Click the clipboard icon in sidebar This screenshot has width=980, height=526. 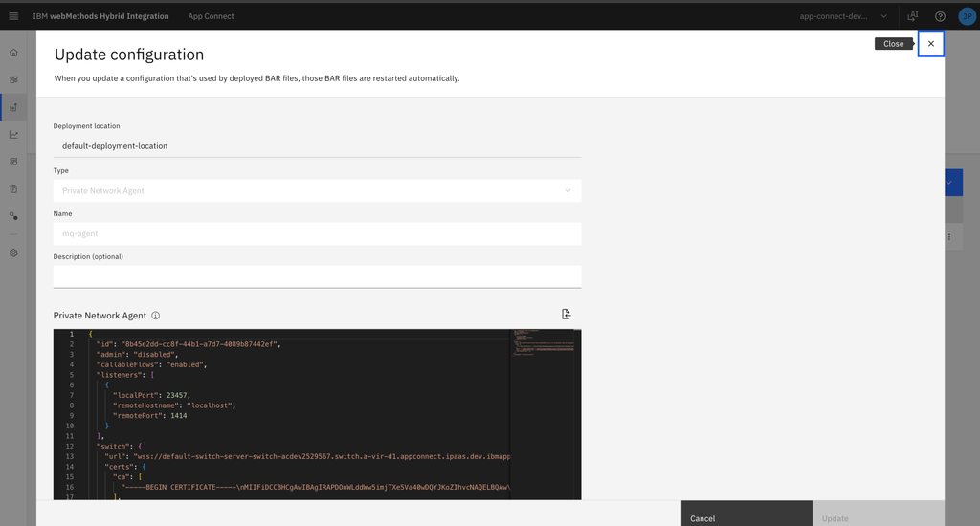(x=13, y=188)
